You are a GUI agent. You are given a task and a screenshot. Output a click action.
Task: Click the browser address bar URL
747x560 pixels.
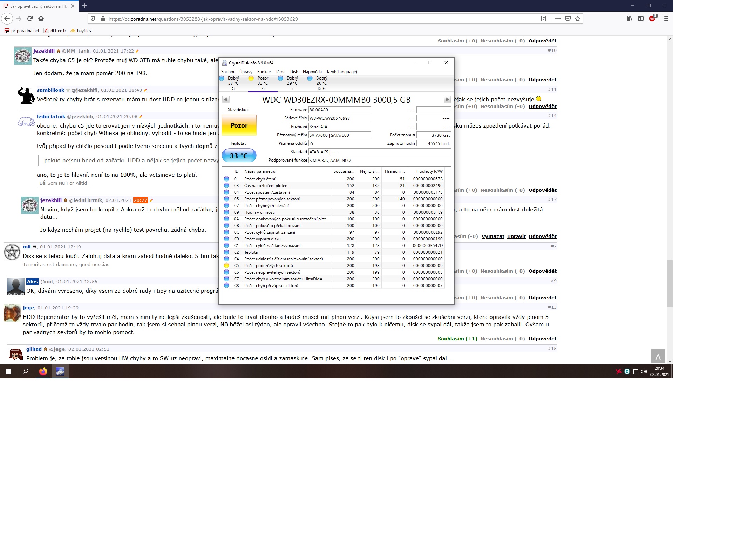[x=203, y=19]
